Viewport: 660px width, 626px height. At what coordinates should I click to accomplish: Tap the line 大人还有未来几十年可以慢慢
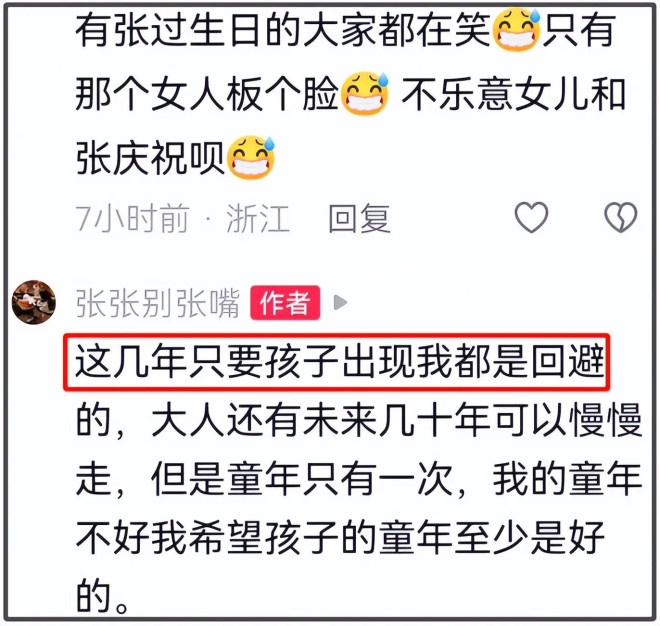tap(397, 420)
